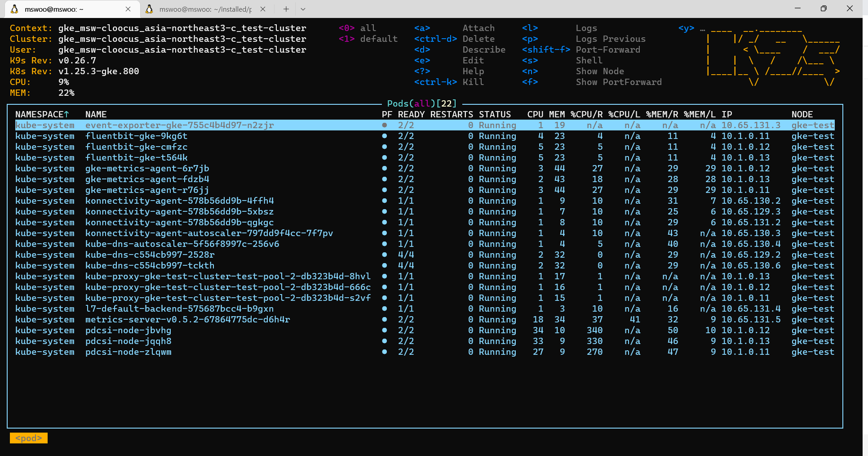Select pod kube-dns-autoscaler-5f56f8997c-256v6
Viewport: 868px width, 456px height.
[x=425, y=244]
